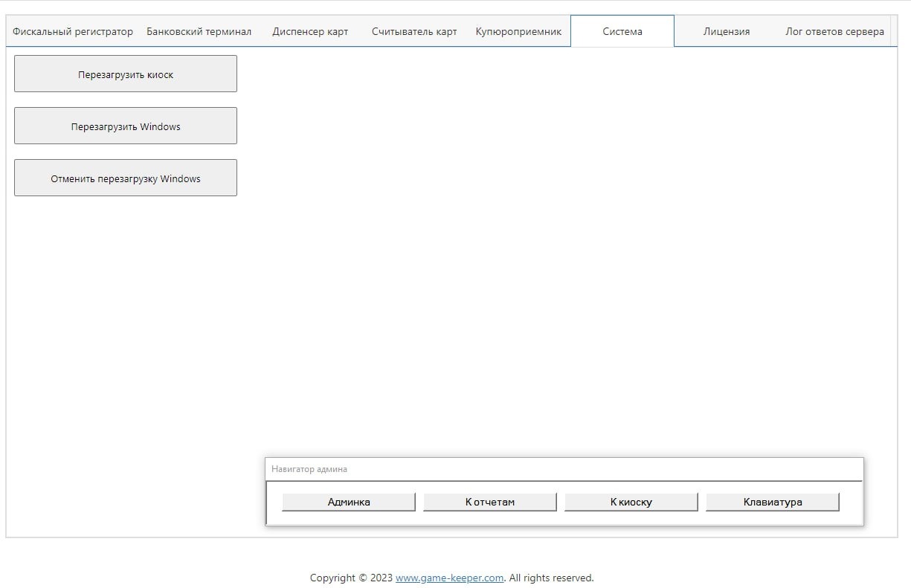
Task: Go to the Считыватель карт tab
Action: (x=414, y=31)
